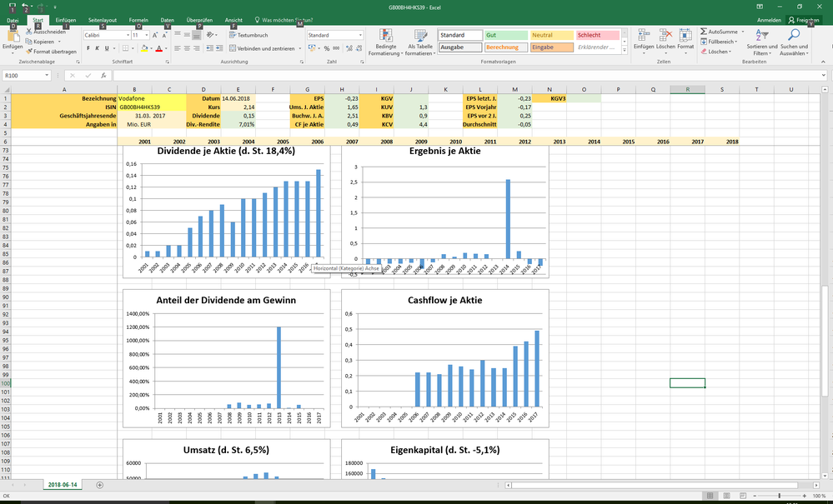Image resolution: width=833 pixels, height=504 pixels.
Task: Click the Format übertragen paintbrush icon
Action: [x=31, y=52]
